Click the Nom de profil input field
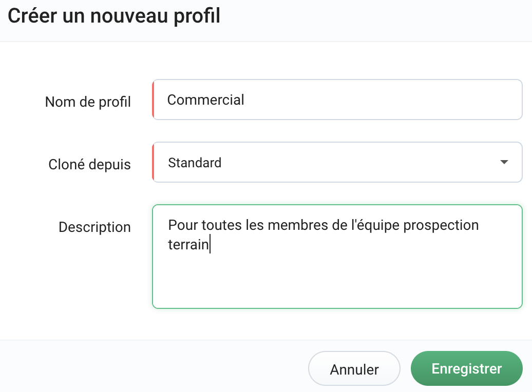 pos(359,100)
